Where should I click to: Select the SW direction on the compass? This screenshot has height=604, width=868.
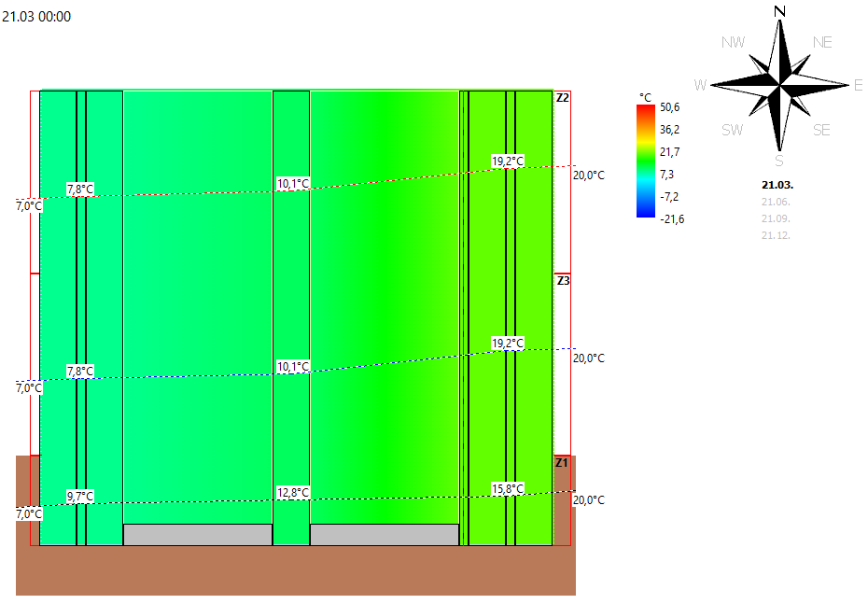point(733,131)
